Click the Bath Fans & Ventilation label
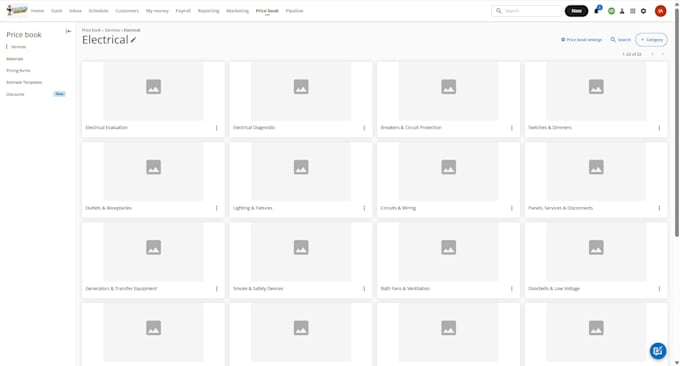This screenshot has width=680, height=366. coord(405,289)
